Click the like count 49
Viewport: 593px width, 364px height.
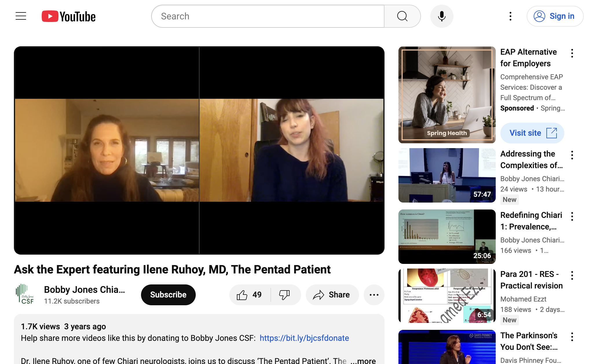pos(257,295)
